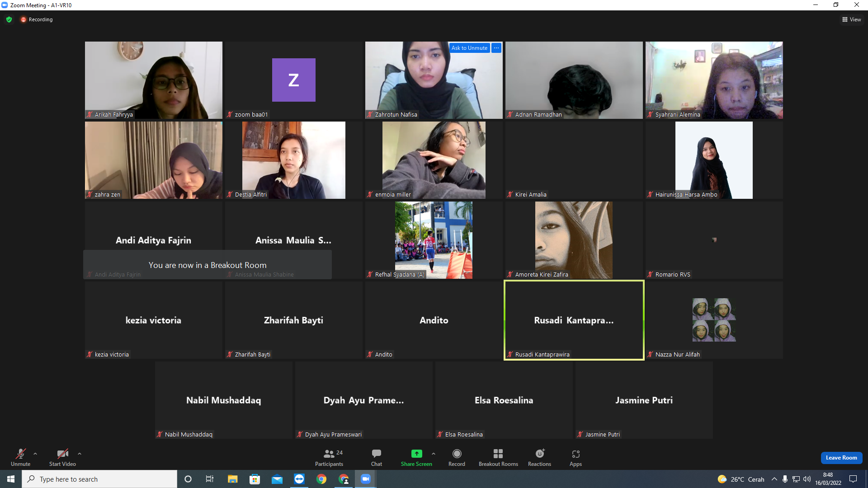Screen dimensions: 868x488
Task: Open the Reactions menu
Action: pyautogui.click(x=539, y=457)
